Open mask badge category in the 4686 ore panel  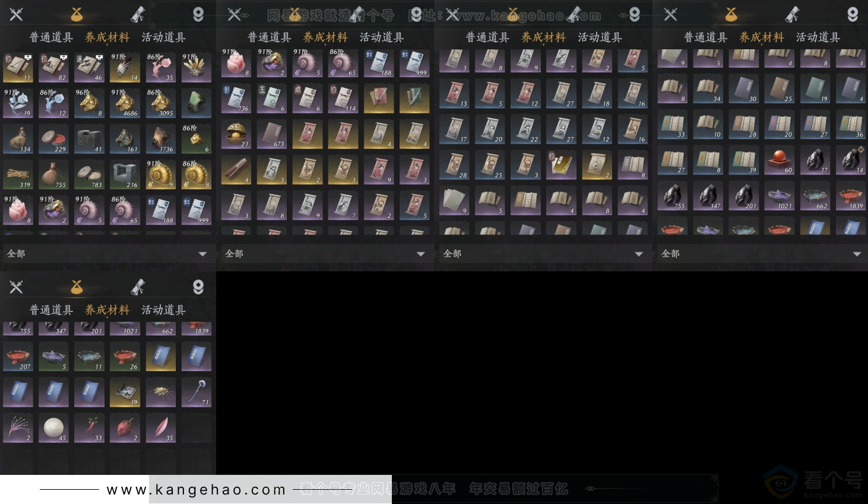(198, 14)
